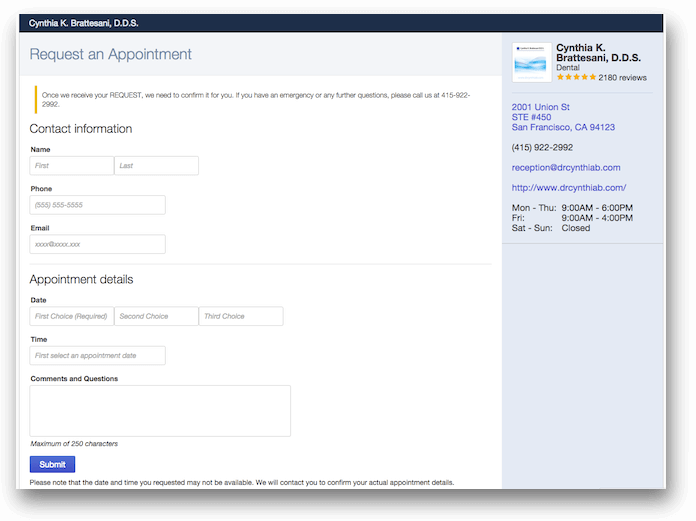The height and width of the screenshot is (521, 696).
Task: Click the Fri 9:00AM - 4:00PM hours line
Action: pos(572,218)
